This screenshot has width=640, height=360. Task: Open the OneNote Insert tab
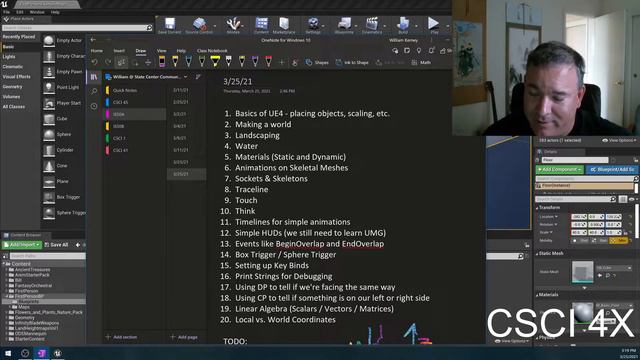(x=119, y=51)
